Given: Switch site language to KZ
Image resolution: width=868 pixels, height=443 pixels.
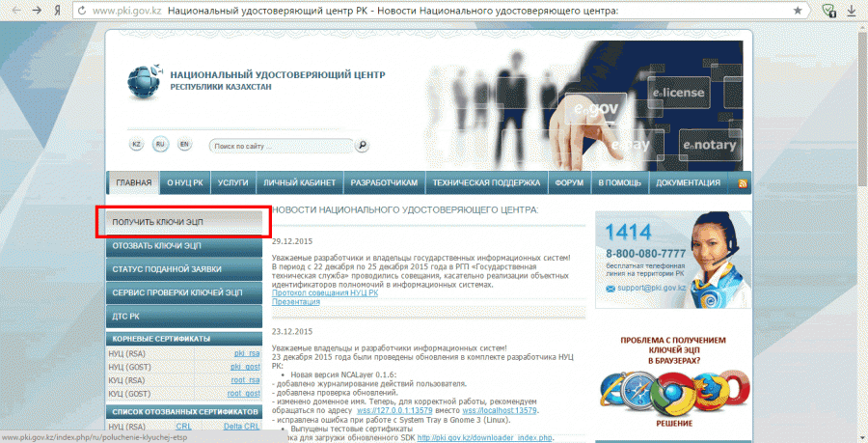Looking at the screenshot, I should click(x=136, y=145).
